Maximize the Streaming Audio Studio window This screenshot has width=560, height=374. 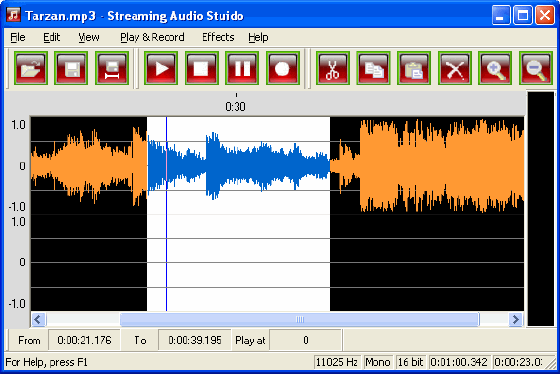click(523, 15)
